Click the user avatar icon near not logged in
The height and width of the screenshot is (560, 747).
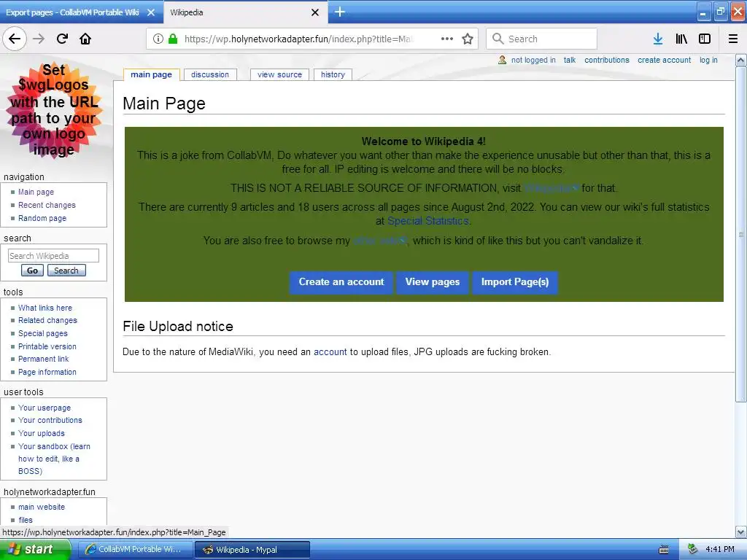[502, 60]
